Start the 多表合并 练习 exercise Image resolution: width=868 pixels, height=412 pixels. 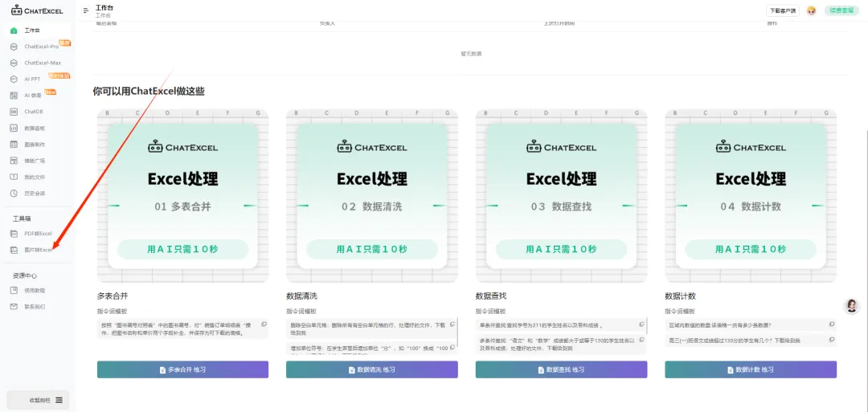click(182, 369)
